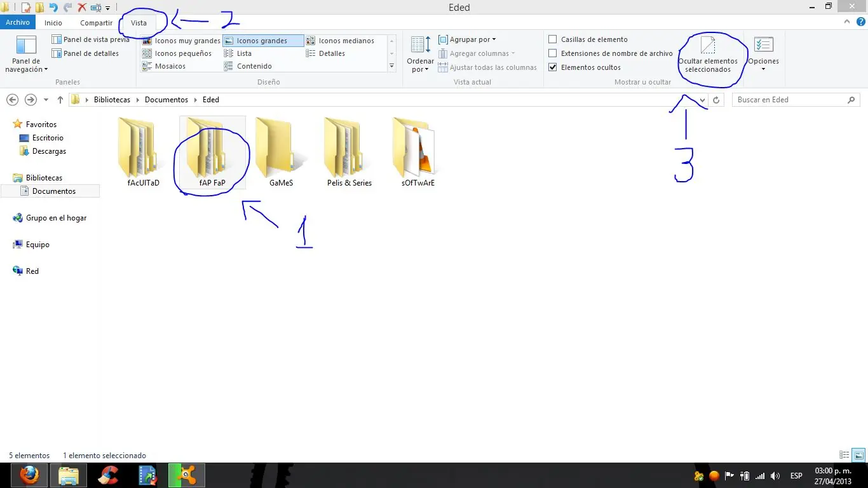Open the quick access toolbar customize arrow
868x488 pixels.
[107, 8]
